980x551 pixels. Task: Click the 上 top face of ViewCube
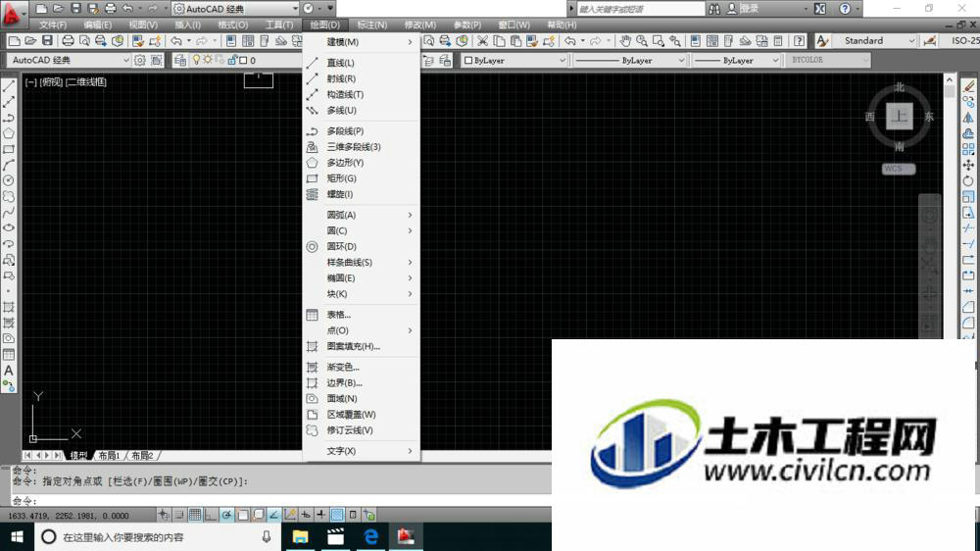(900, 117)
